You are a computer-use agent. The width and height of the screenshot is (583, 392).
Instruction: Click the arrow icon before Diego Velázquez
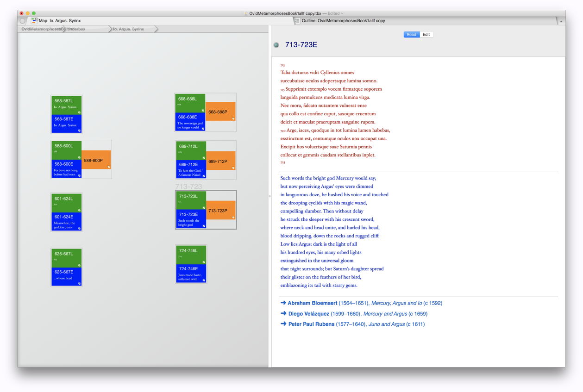[283, 314]
